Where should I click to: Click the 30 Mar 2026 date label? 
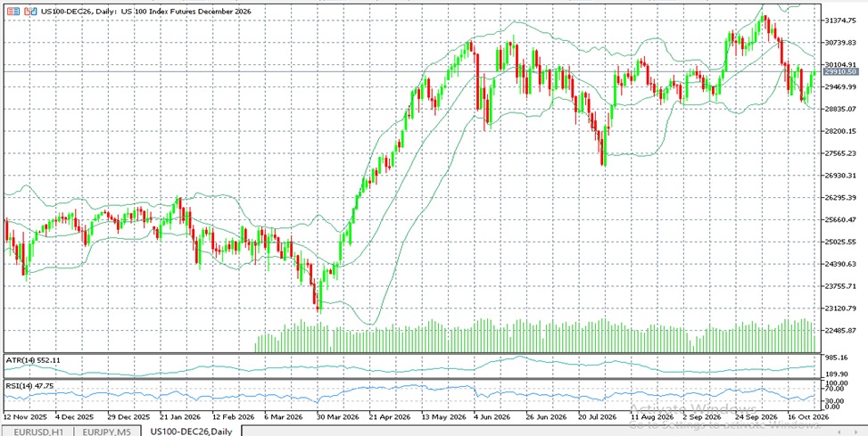tap(338, 416)
